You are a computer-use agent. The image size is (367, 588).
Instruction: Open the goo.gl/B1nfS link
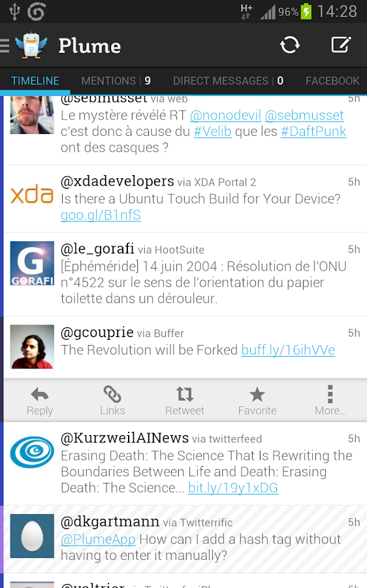[101, 215]
